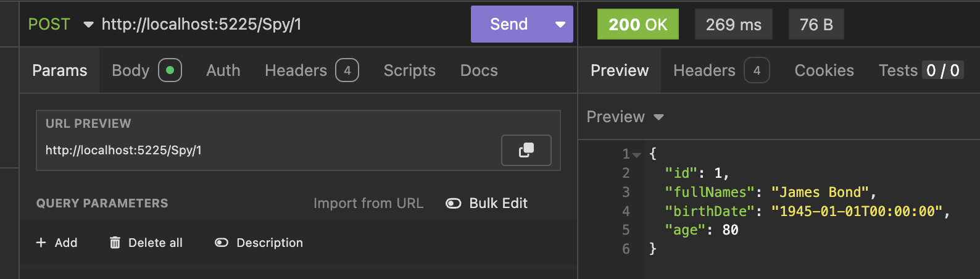Image resolution: width=980 pixels, height=279 pixels.
Task: Click the request Headers count badge
Action: [x=347, y=70]
